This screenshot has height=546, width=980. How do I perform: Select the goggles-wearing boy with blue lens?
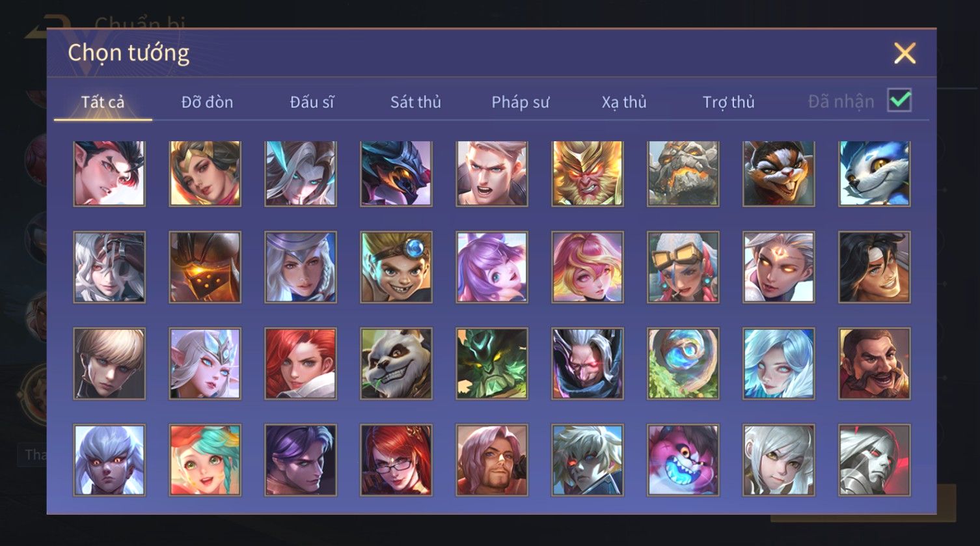pyautogui.click(x=396, y=267)
